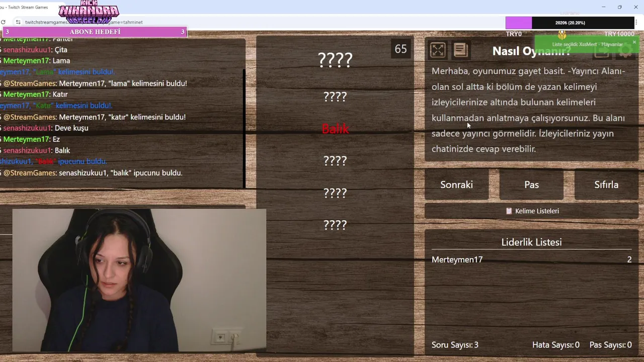
Task: Click chat message 'Merteymen17: Ez'
Action: [32, 139]
